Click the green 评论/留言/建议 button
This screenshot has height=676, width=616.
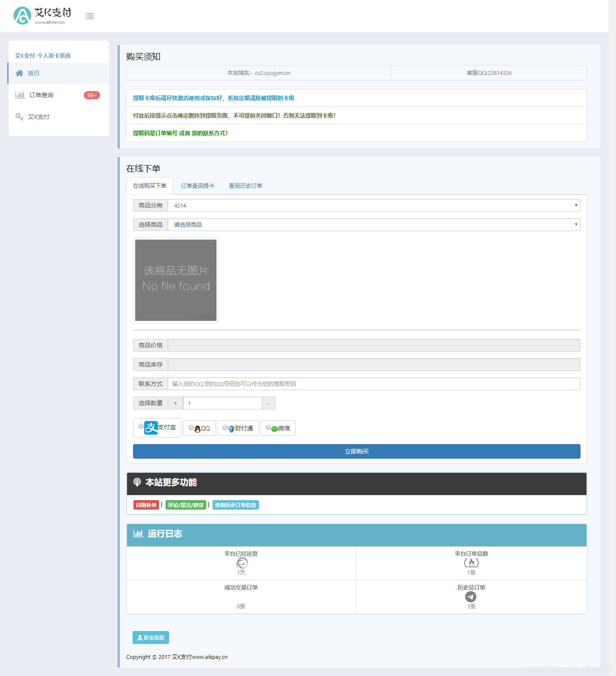tap(186, 505)
